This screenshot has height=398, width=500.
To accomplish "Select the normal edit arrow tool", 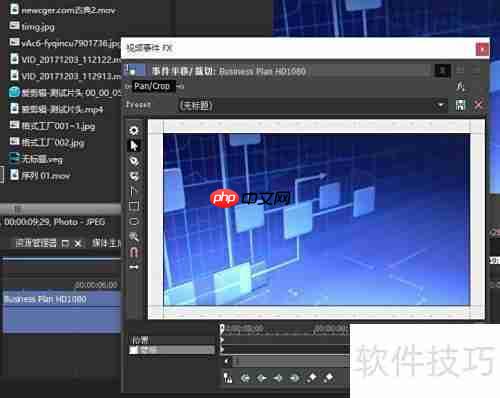I will click(134, 146).
